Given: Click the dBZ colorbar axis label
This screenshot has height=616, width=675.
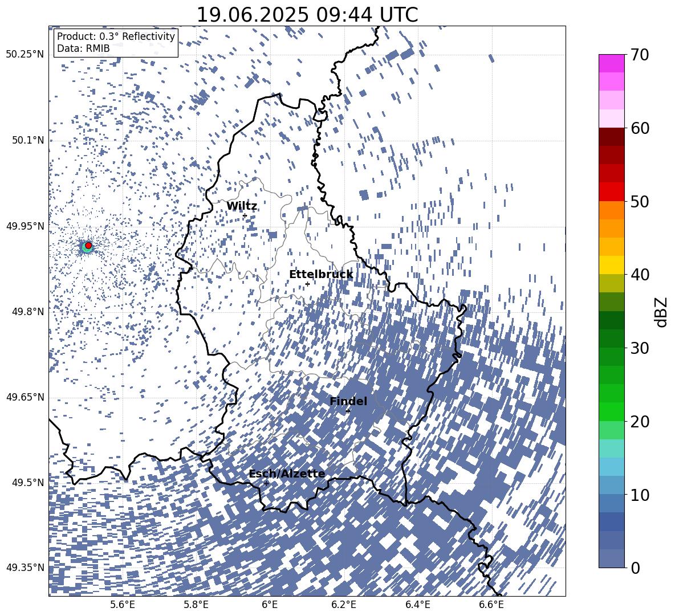Looking at the screenshot, I should pos(661,312).
